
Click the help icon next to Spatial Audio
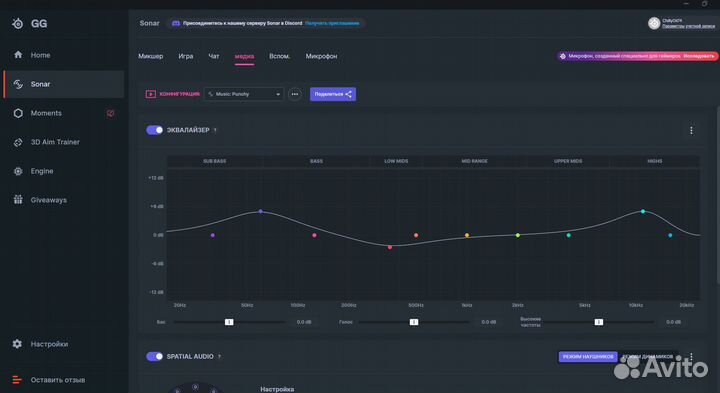pyautogui.click(x=219, y=357)
